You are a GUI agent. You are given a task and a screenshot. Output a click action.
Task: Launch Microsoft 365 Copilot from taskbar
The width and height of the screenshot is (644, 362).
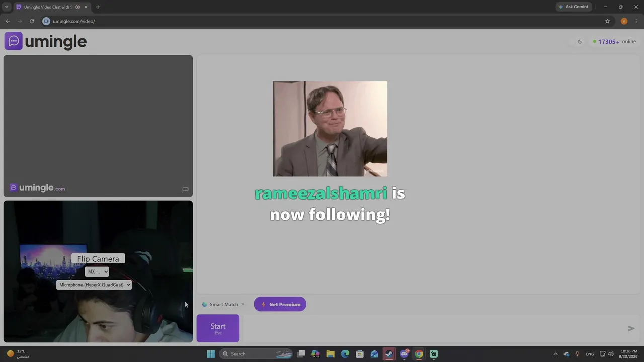pos(315,354)
